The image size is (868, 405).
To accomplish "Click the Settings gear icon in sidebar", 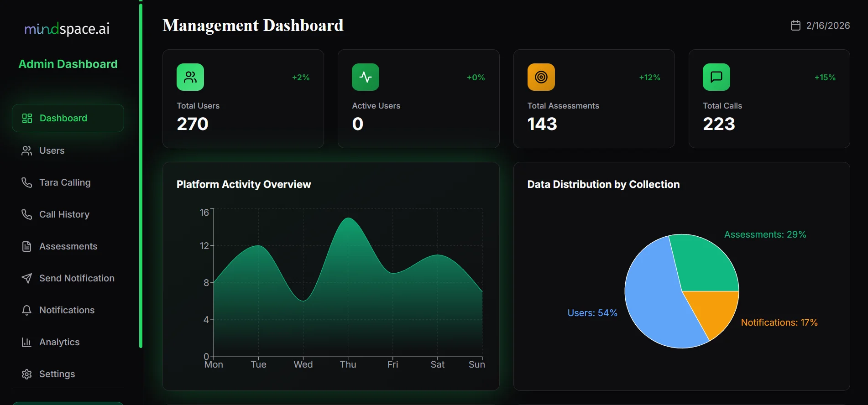I will [x=27, y=374].
